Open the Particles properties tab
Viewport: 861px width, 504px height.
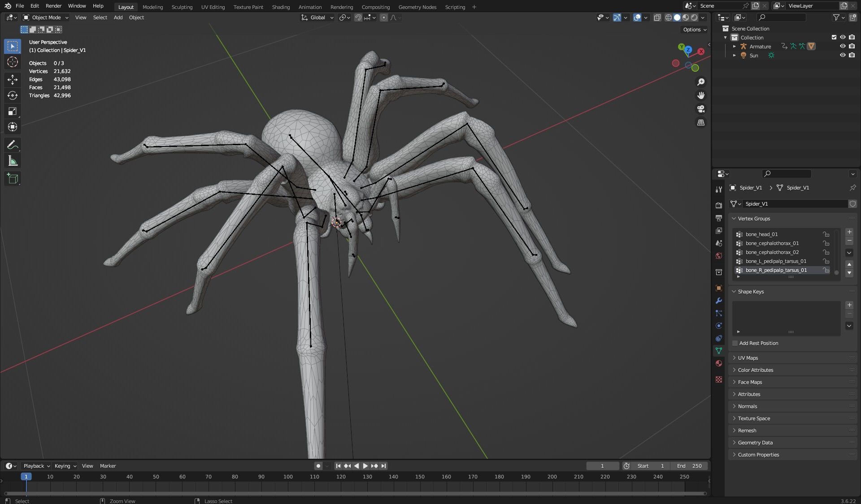(719, 313)
